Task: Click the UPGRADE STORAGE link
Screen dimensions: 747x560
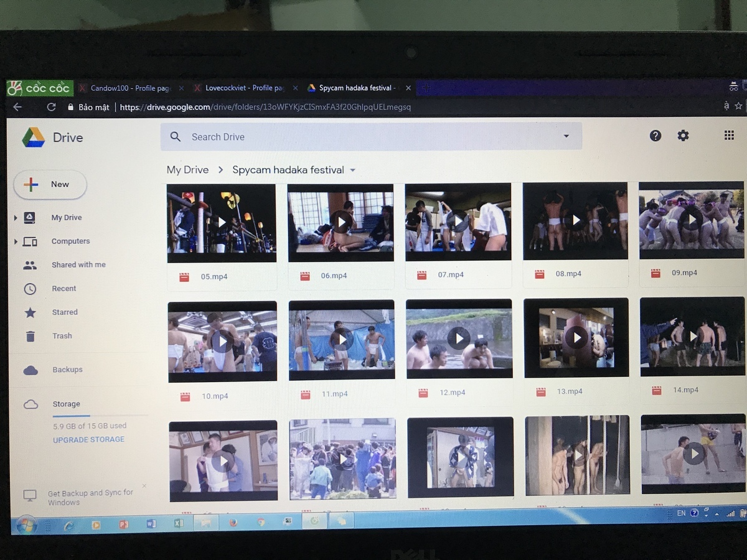Action: coord(88,439)
